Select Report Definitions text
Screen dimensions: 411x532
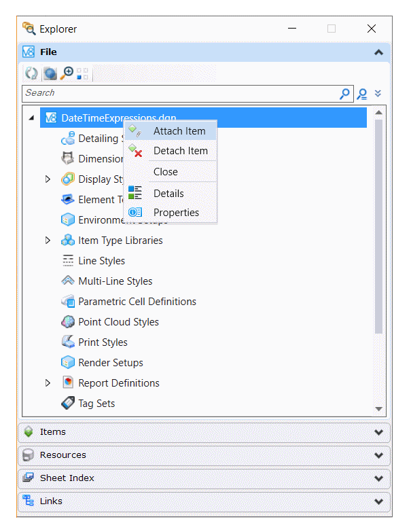point(119,383)
